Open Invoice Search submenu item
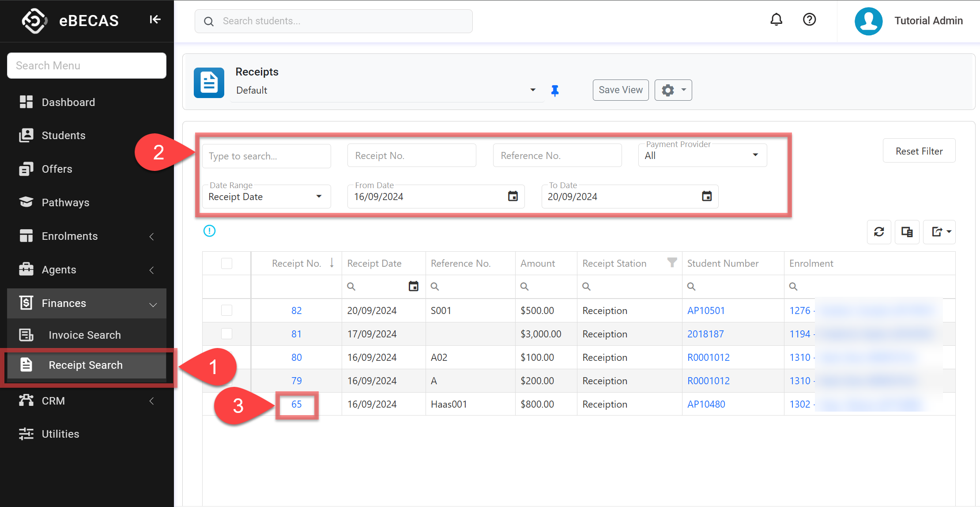Image resolution: width=980 pixels, height=507 pixels. (x=87, y=335)
